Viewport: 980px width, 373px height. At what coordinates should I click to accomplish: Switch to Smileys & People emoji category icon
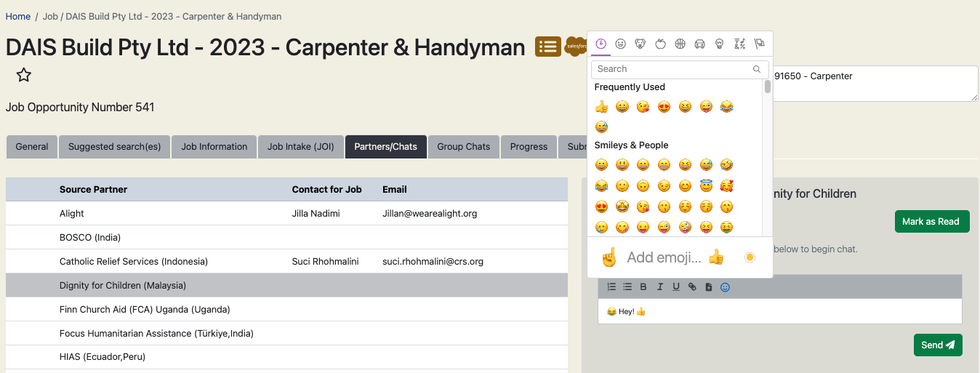pyautogui.click(x=621, y=44)
